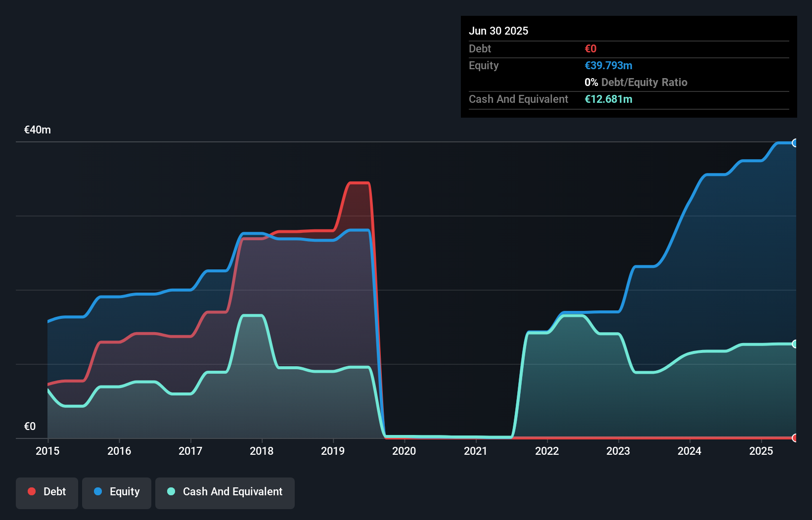Select the Equity endpoint marker at Jun 2025
This screenshot has height=520, width=812.
[x=795, y=143]
